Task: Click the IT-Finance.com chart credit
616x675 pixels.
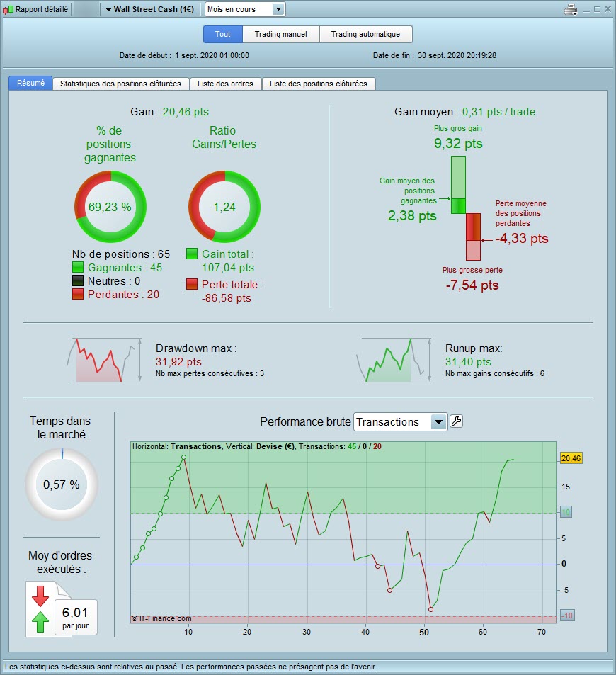Action: (161, 618)
